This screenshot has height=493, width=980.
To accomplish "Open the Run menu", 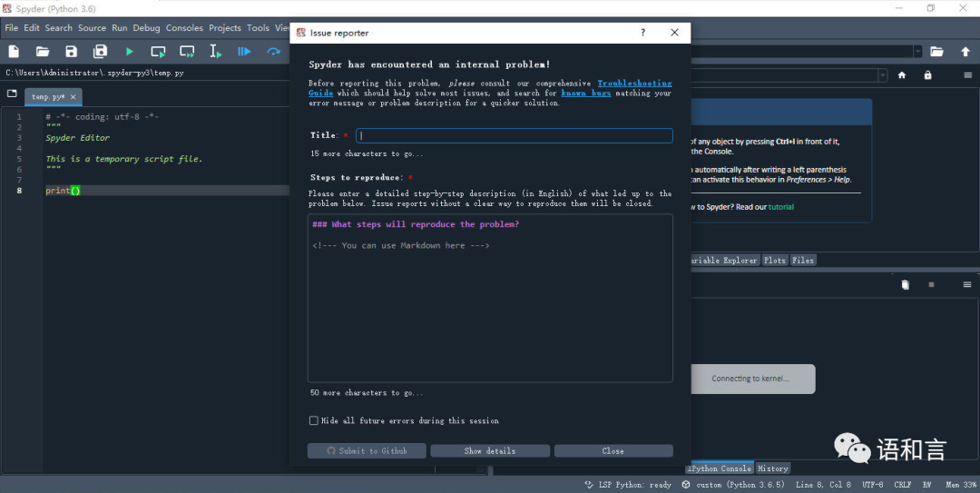I will pos(120,27).
